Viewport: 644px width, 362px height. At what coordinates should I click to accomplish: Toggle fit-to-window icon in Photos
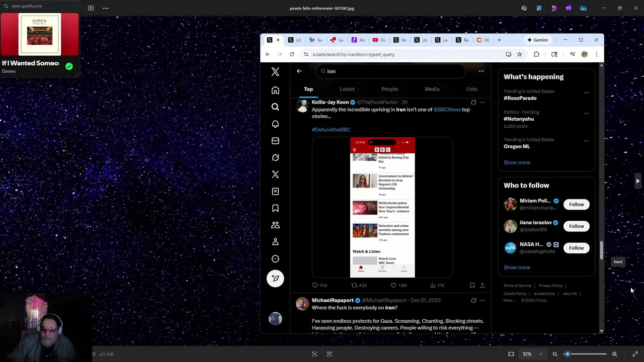click(511, 354)
